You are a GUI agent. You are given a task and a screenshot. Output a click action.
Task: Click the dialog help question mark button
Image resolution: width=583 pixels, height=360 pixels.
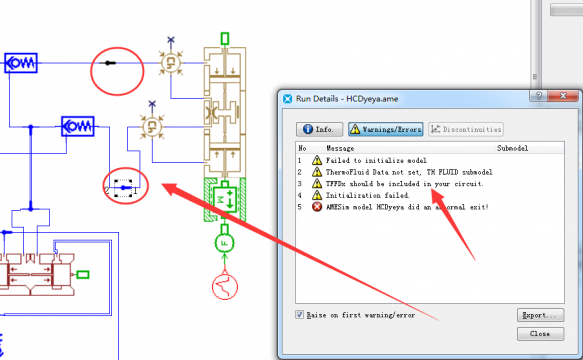click(539, 96)
